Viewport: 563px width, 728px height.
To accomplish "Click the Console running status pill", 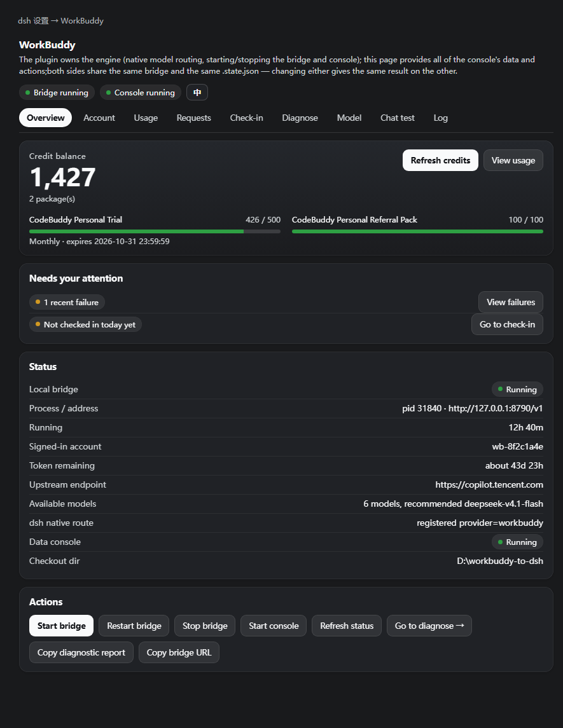I will (x=141, y=92).
